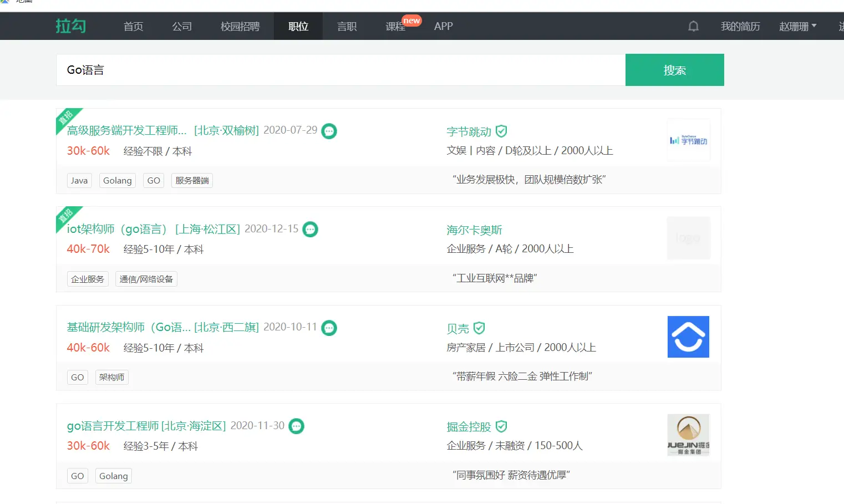Click the 字节跳动 company logo
Viewport: 844px width, 504px height.
click(688, 140)
